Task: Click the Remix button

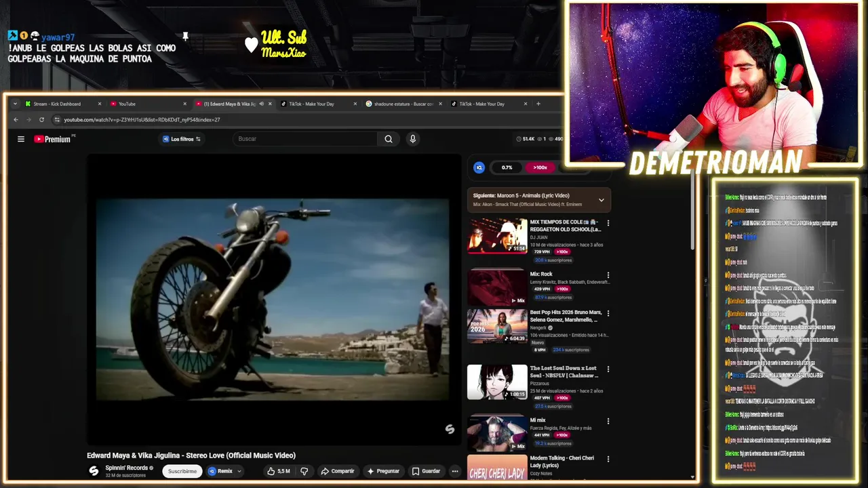Action: click(221, 471)
